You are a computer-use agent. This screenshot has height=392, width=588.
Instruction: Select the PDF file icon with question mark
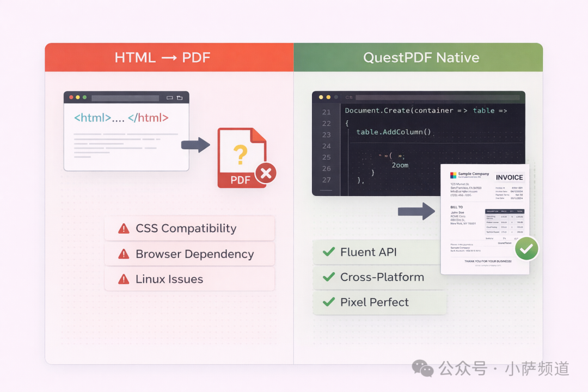click(x=242, y=158)
